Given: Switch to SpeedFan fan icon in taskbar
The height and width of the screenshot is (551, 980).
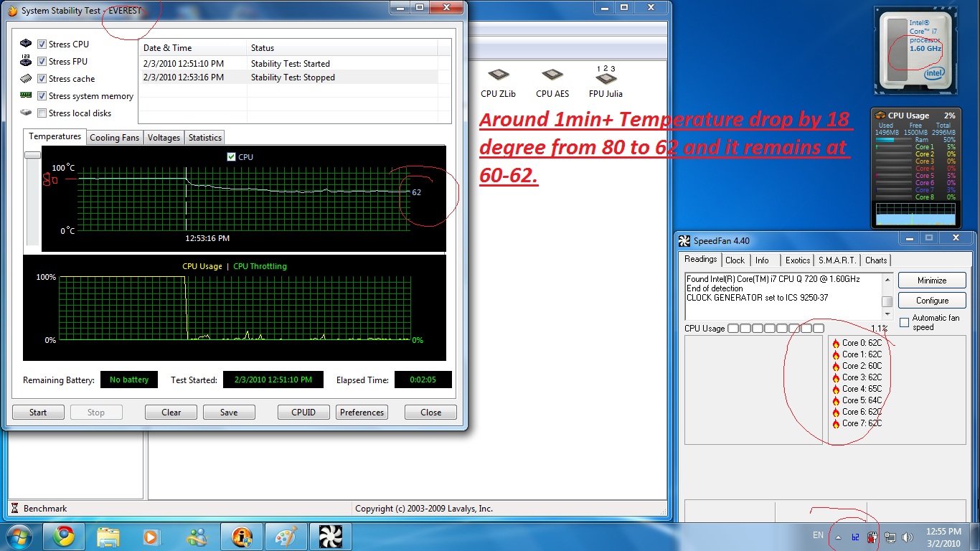Looking at the screenshot, I should point(331,536).
